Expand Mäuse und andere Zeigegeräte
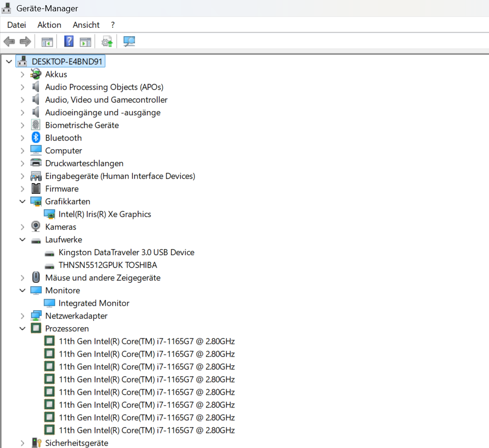The height and width of the screenshot is (448, 489). tap(22, 278)
